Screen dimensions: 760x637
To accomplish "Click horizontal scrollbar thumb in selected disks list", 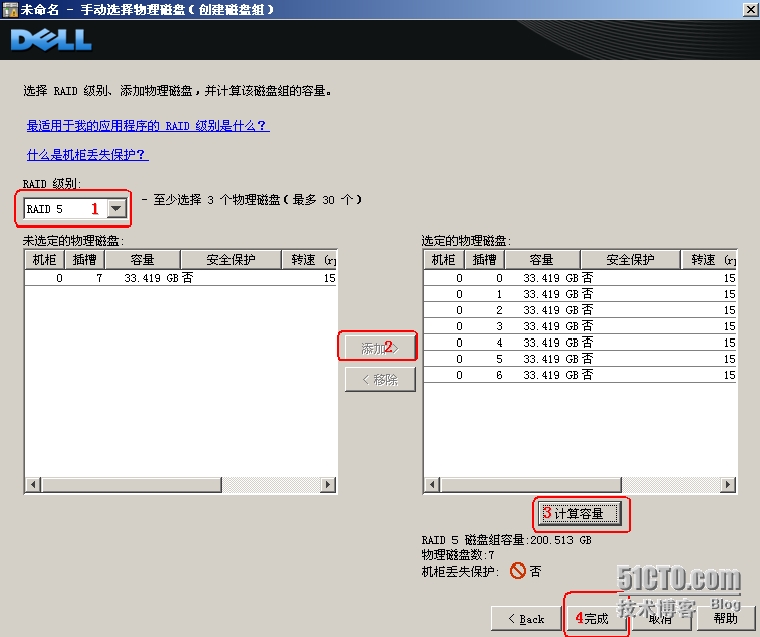I will (531, 484).
